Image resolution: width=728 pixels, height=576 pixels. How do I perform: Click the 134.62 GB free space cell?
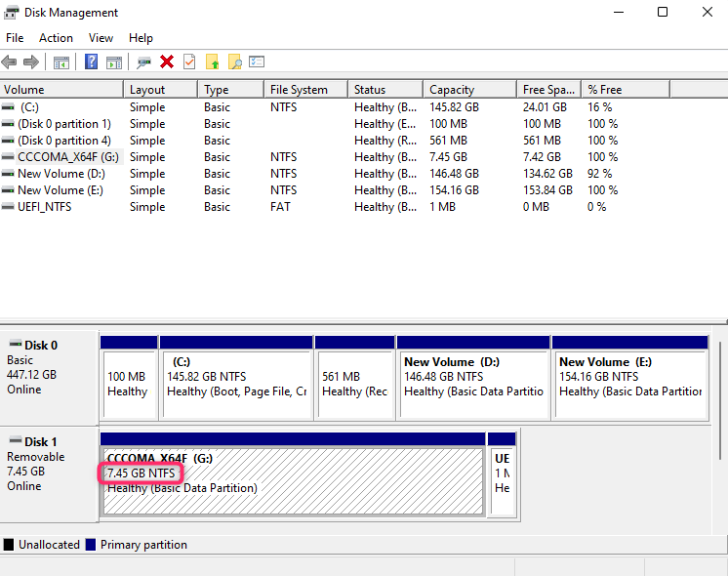(547, 174)
